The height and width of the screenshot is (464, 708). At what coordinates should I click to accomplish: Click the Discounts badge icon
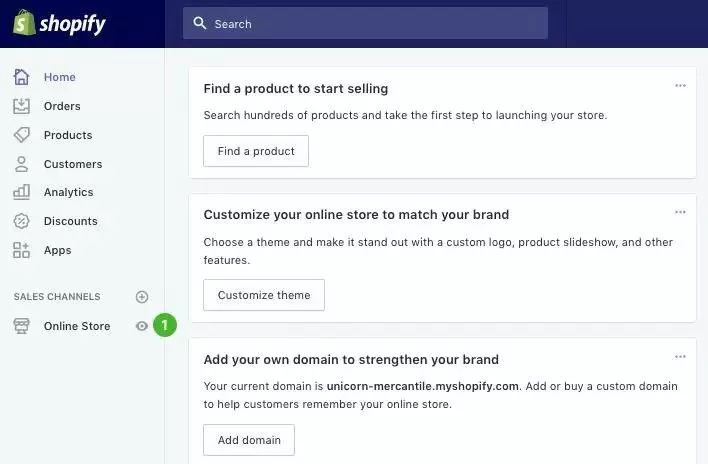click(22, 221)
